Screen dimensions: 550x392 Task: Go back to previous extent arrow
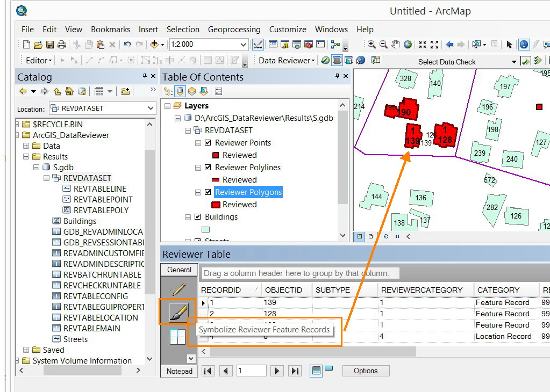click(449, 45)
